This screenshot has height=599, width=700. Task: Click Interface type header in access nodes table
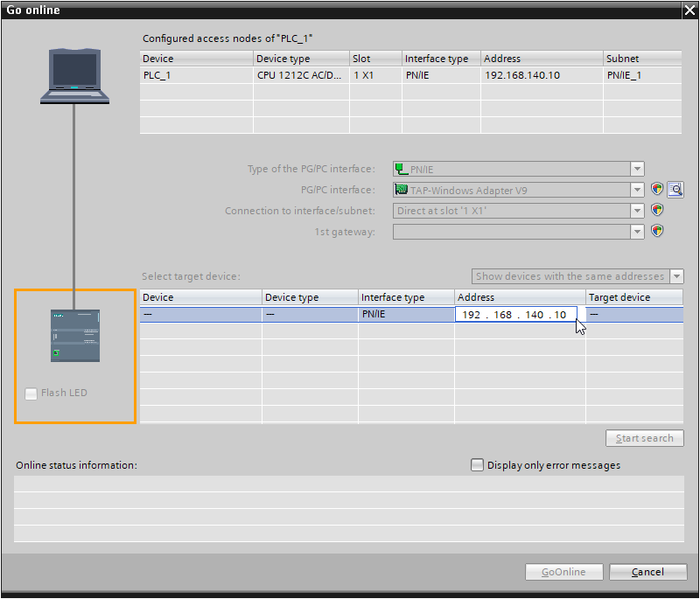(x=441, y=59)
